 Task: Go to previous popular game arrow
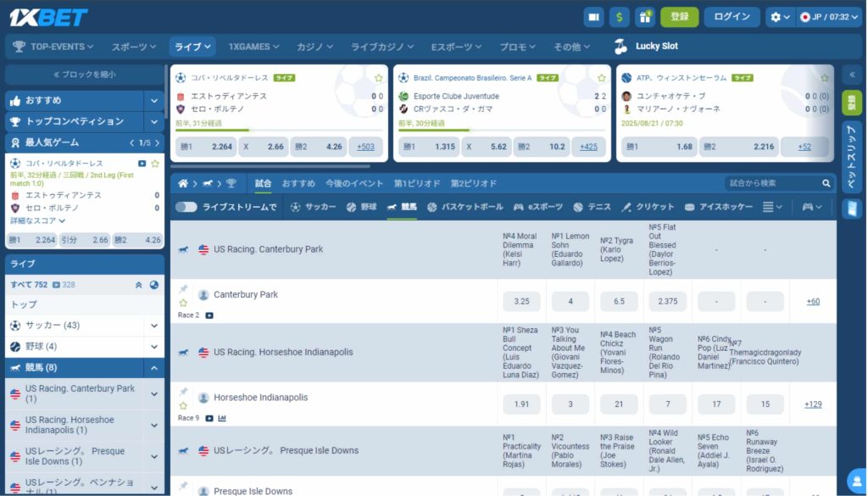click(131, 142)
